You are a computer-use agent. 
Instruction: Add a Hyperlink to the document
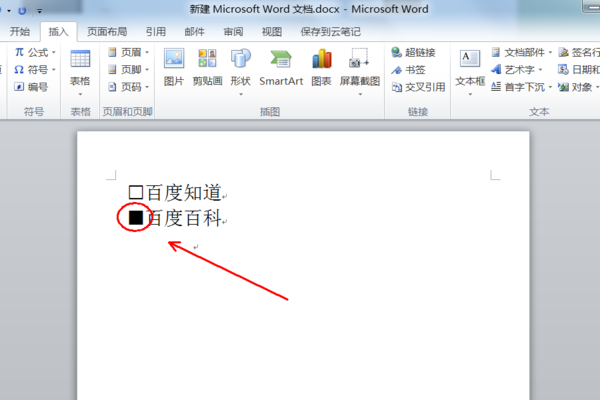click(413, 52)
